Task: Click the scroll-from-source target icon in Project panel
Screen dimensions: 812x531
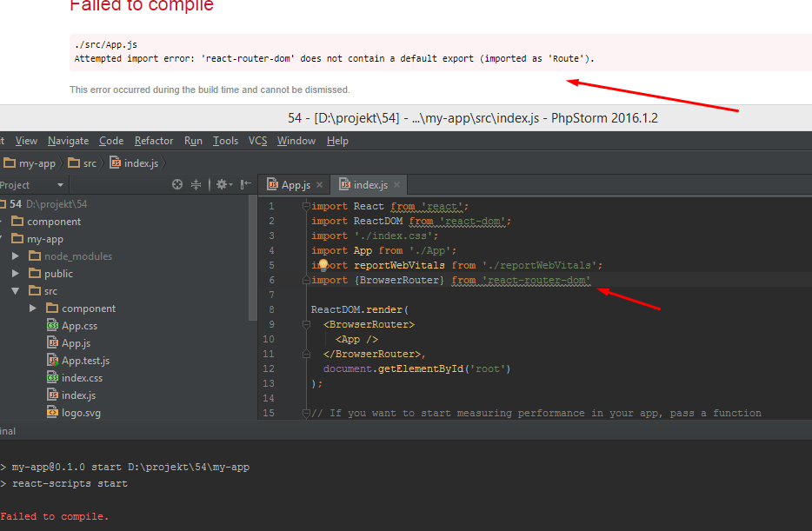Action: 177,184
